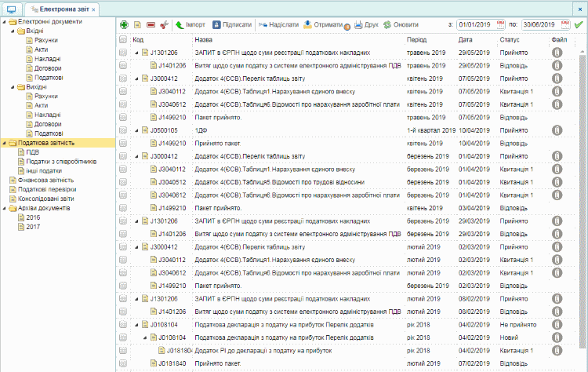The width and height of the screenshot is (588, 372).
Task: Select checkbox for J0500105 1ДФ row
Action: click(123, 130)
